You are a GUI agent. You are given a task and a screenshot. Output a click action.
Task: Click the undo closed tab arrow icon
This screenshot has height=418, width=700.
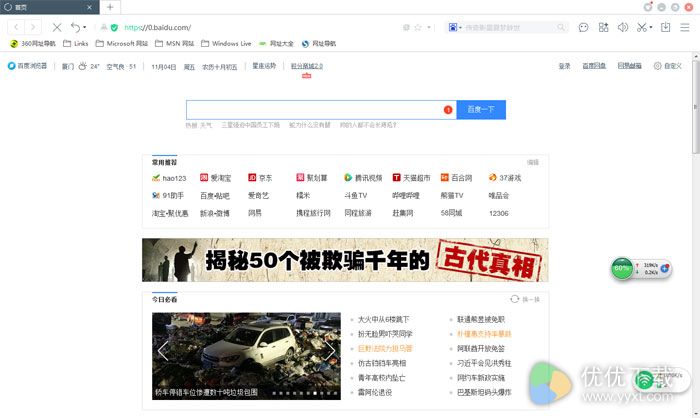pyautogui.click(x=75, y=27)
